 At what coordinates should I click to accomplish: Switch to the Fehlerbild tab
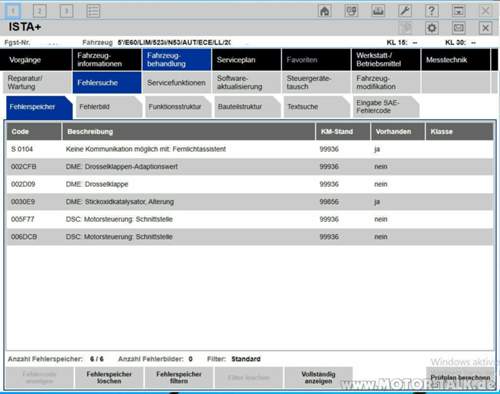[x=109, y=107]
